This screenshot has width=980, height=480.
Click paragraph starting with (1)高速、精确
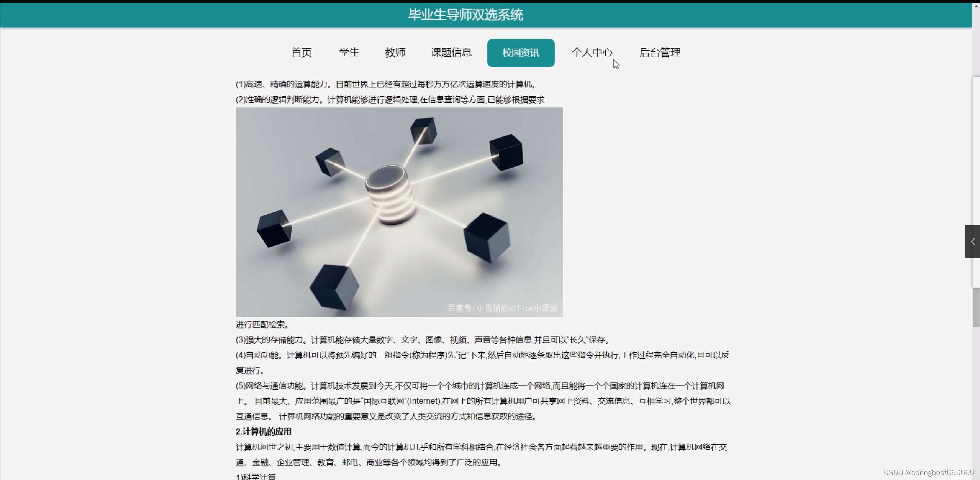386,84
